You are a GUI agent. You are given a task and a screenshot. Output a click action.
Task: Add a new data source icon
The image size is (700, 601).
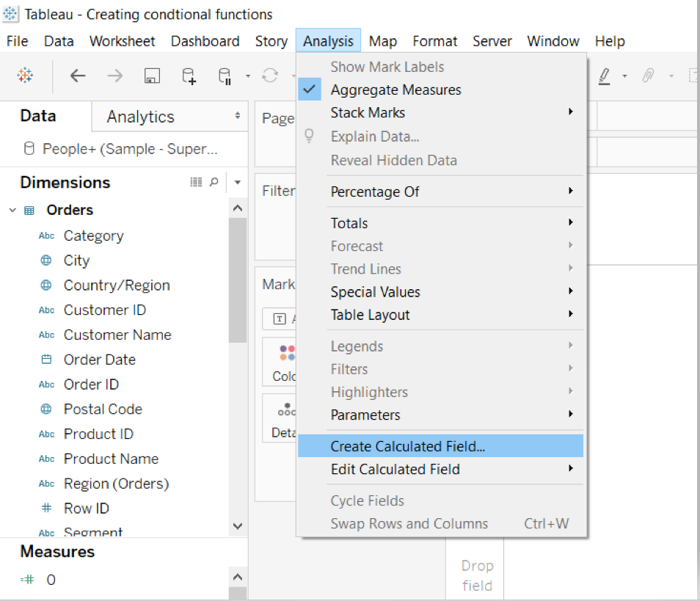pyautogui.click(x=189, y=76)
